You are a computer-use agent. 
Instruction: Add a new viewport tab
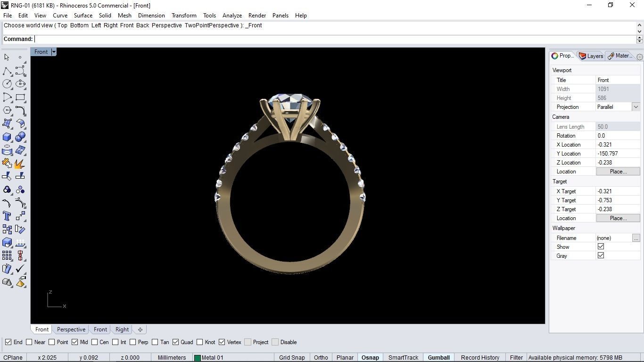pyautogui.click(x=140, y=329)
